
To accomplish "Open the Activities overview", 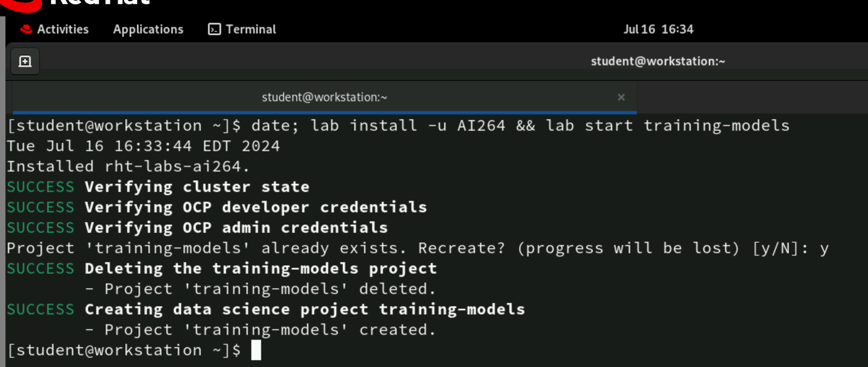I will click(63, 29).
